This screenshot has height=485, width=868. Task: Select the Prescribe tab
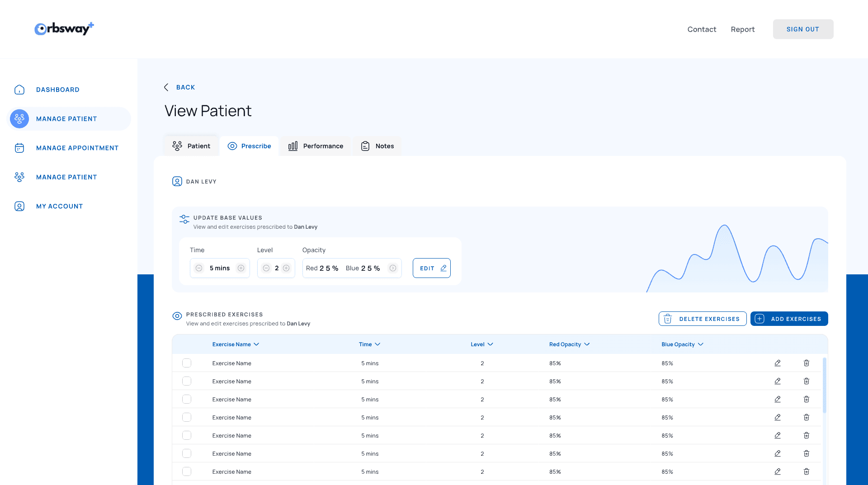pos(249,146)
